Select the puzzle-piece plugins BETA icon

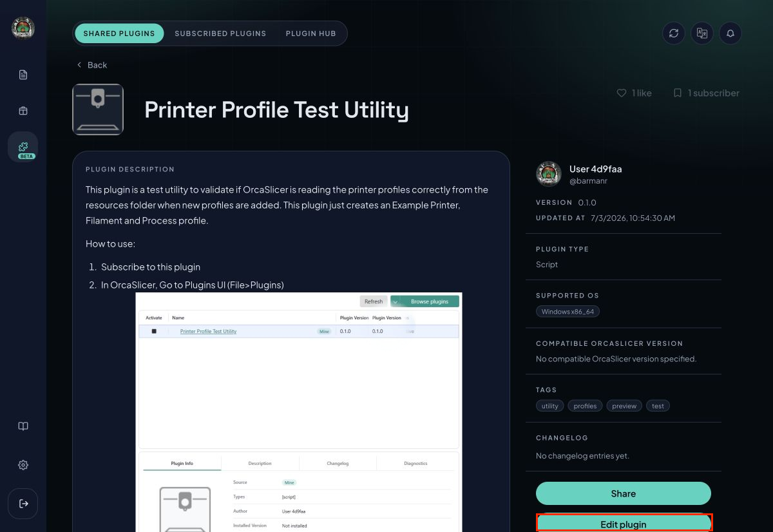coord(23,147)
